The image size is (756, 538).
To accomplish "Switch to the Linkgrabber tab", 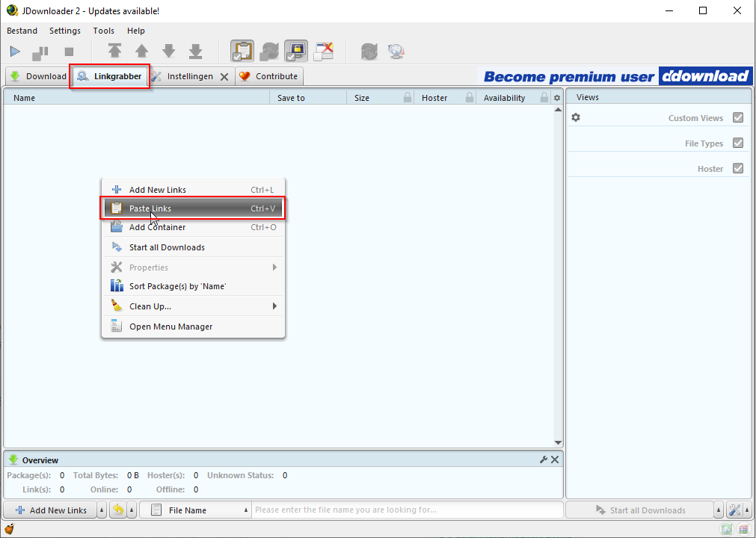I will click(x=109, y=76).
